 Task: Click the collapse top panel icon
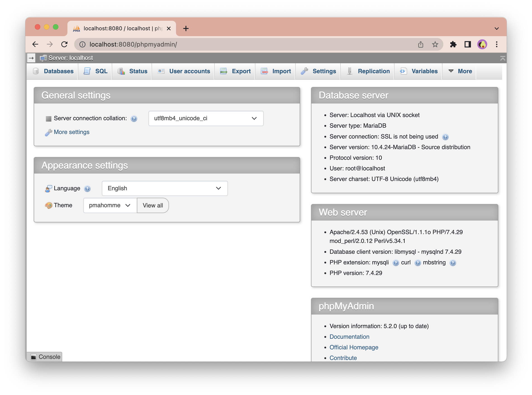[502, 58]
